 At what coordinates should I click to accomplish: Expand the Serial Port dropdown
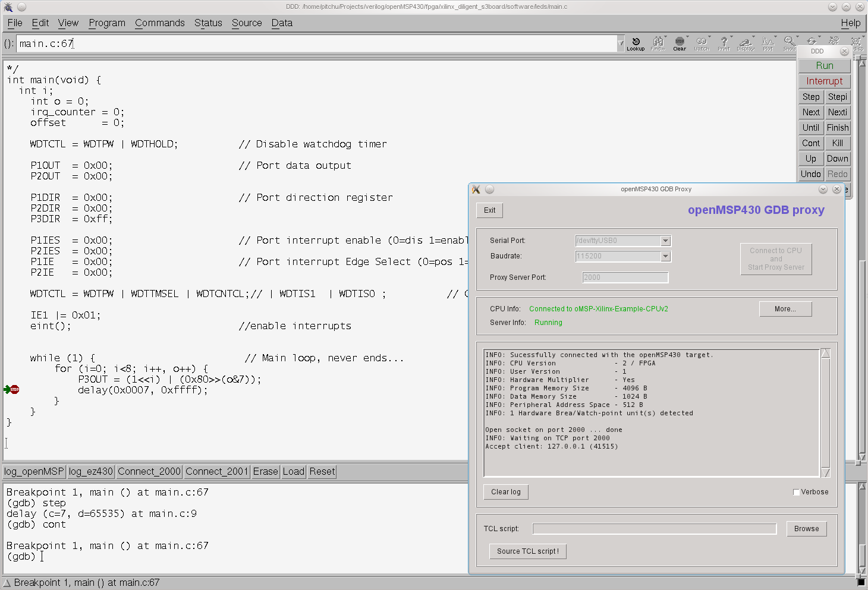[665, 241]
